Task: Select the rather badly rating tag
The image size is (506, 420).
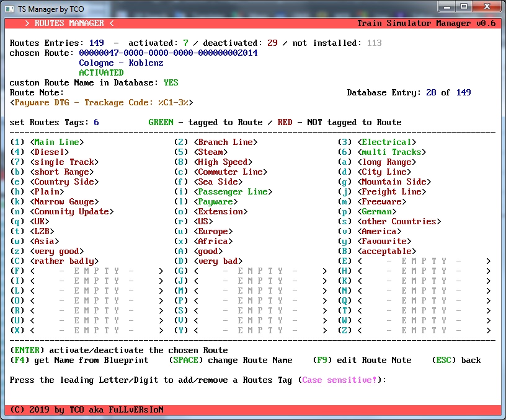Action: pyautogui.click(x=55, y=261)
